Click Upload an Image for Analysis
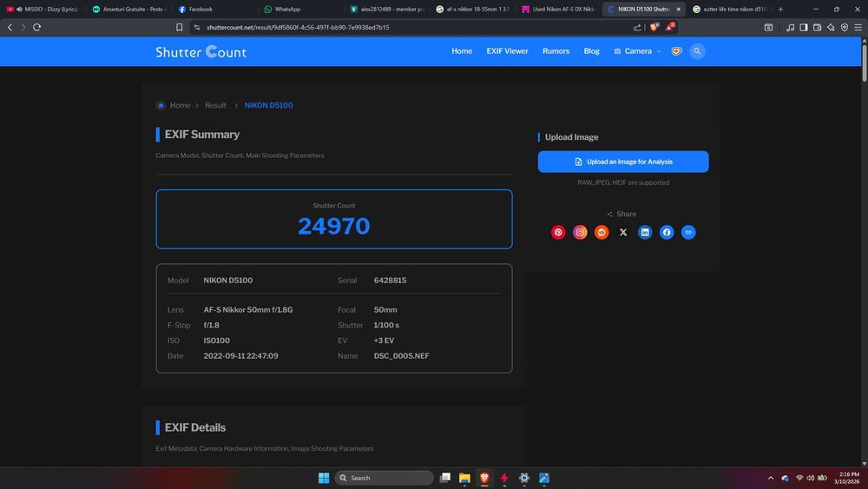 coord(622,162)
